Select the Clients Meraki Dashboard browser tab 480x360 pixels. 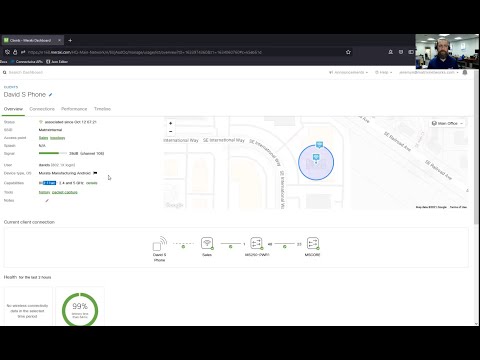coord(32,40)
